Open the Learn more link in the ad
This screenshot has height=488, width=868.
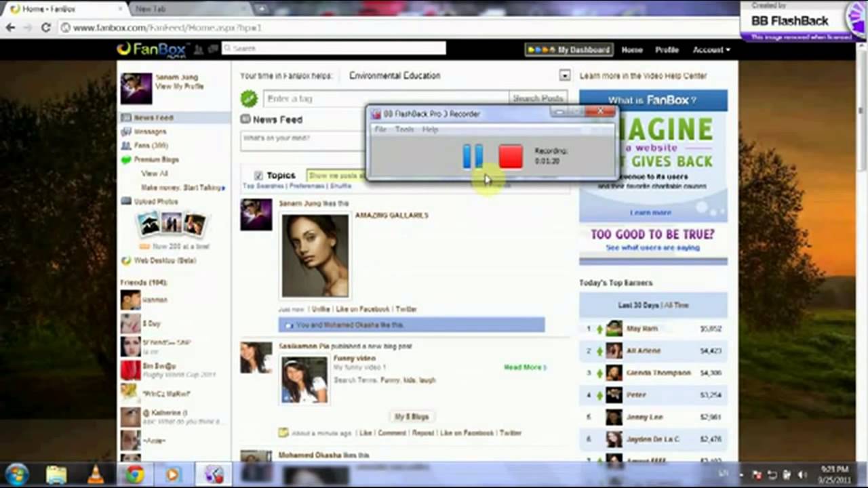tap(650, 212)
